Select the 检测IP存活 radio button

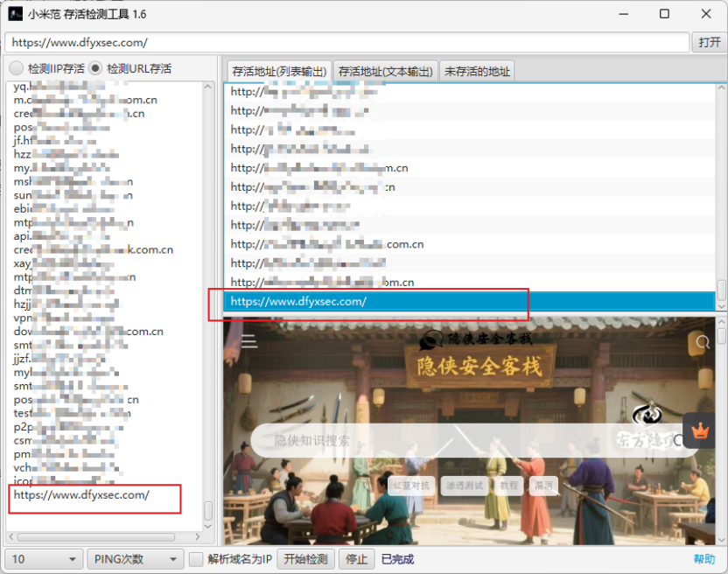pyautogui.click(x=16, y=68)
